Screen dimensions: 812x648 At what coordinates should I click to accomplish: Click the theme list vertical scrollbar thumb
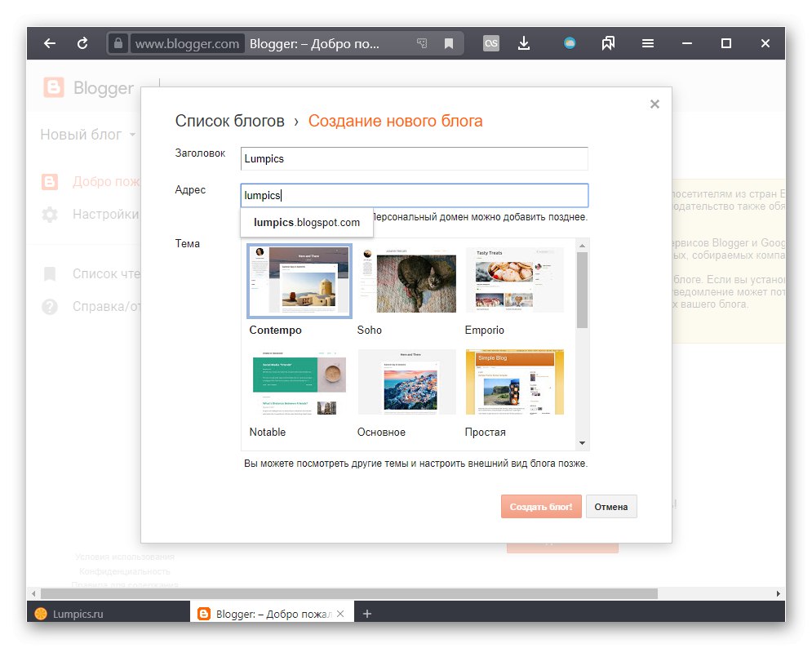pos(582,290)
